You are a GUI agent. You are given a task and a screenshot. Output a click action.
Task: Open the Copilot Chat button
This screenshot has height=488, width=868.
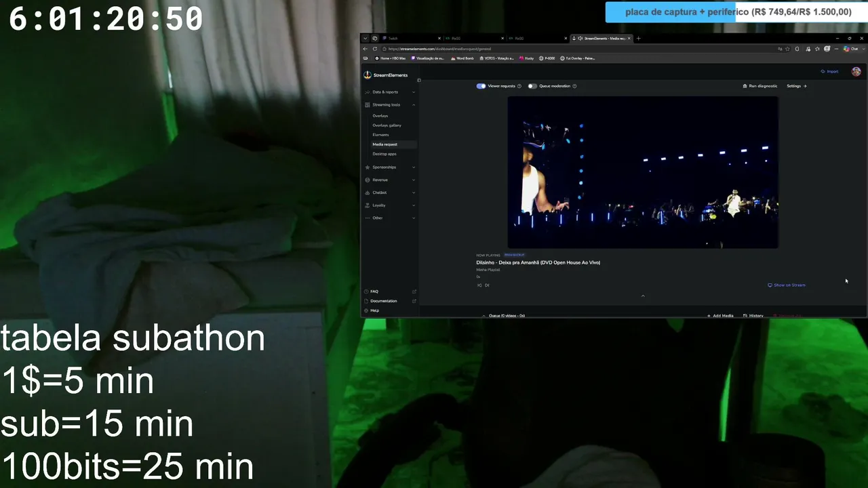pyautogui.click(x=852, y=49)
